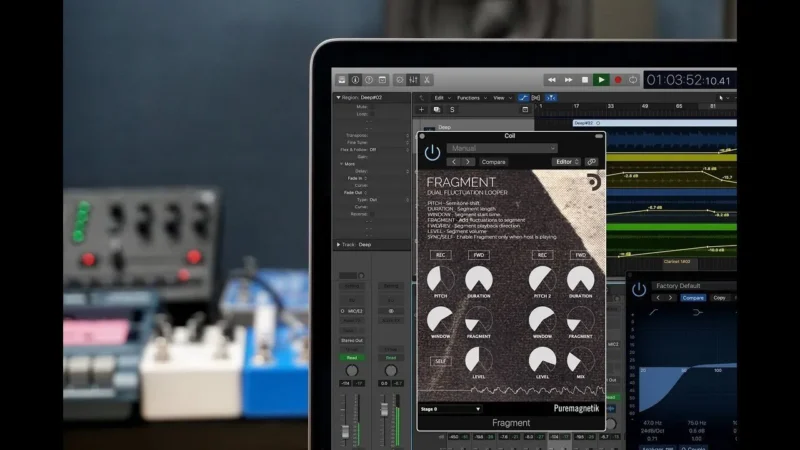Toggle the SELF sync button in Fragment
Viewport: 800px width, 450px height.
(x=440, y=361)
